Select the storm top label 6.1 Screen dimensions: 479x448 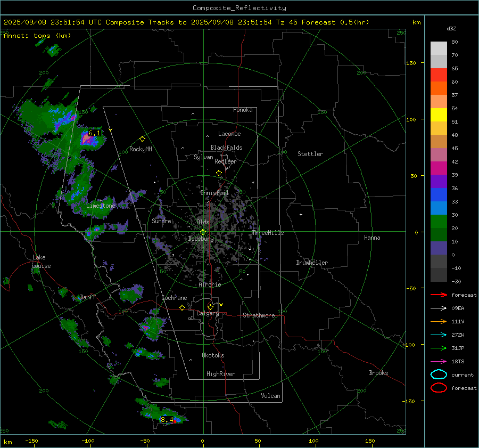pos(94,133)
